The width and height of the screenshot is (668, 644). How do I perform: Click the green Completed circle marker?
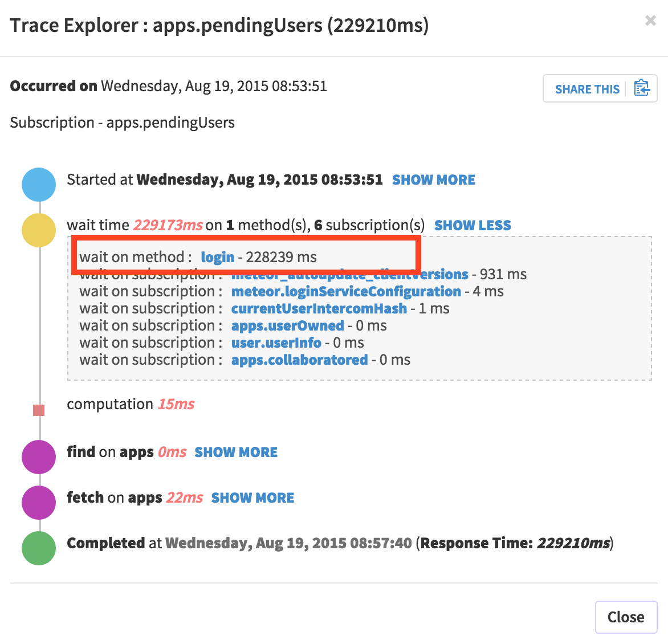pos(39,548)
